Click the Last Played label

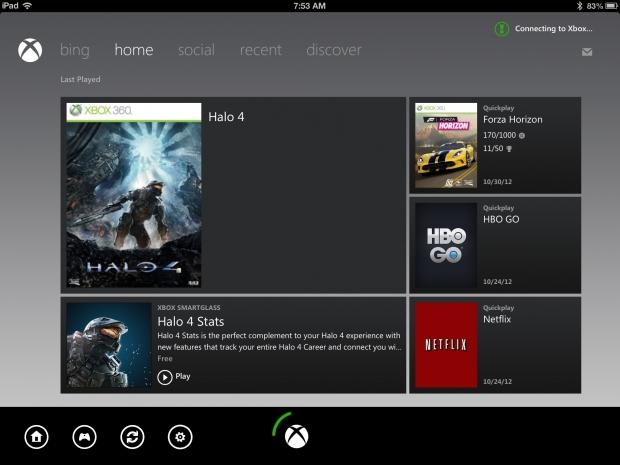80,79
